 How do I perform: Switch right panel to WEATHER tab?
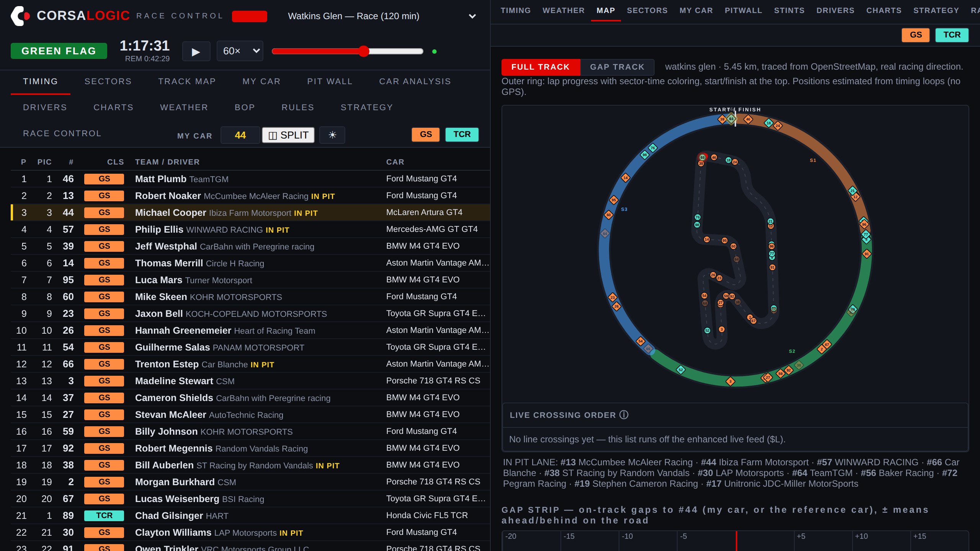tap(563, 11)
